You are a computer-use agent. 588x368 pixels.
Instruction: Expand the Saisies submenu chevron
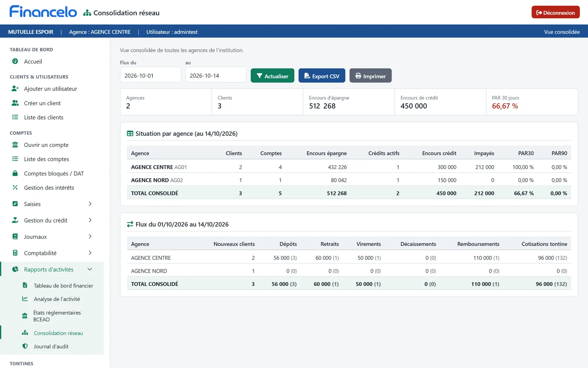coord(90,204)
